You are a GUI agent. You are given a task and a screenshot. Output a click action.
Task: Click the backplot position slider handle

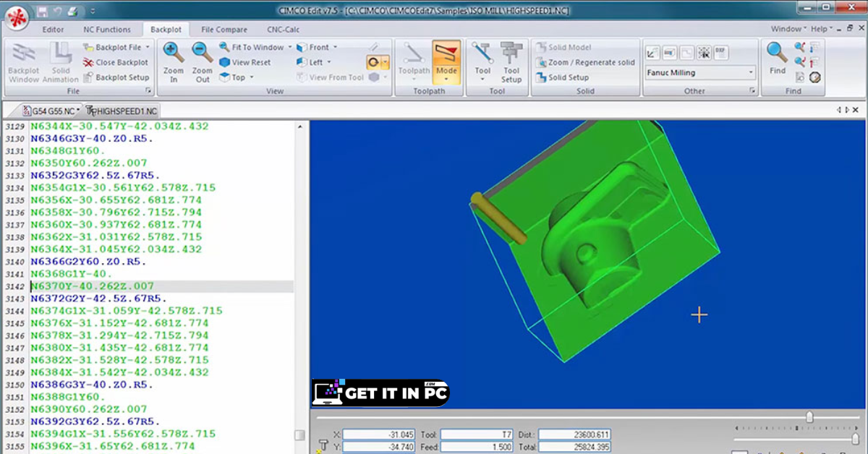809,417
